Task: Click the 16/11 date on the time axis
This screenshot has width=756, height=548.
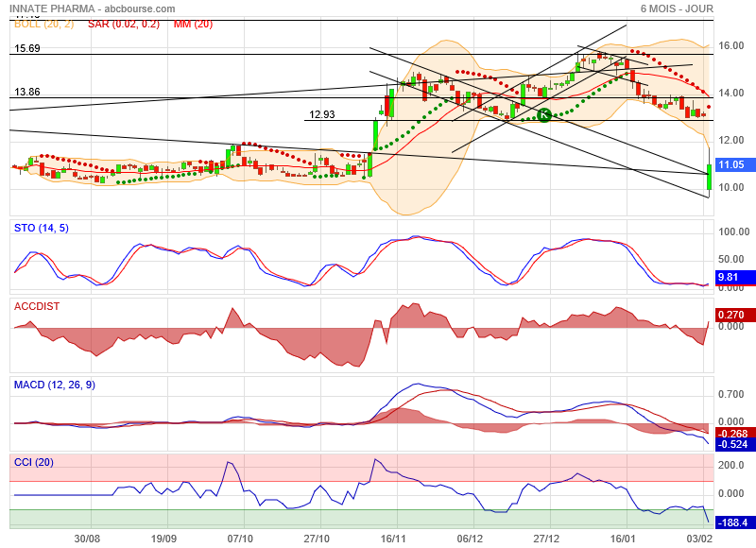Action: pos(393,539)
